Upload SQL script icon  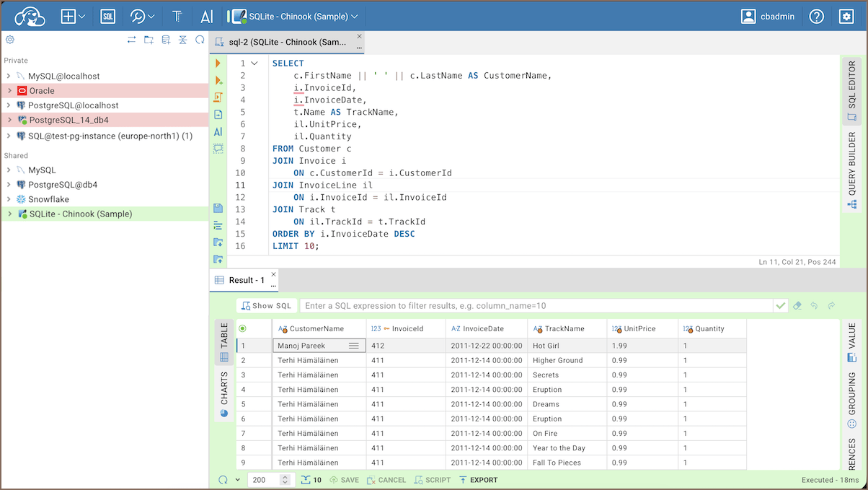tap(218, 259)
